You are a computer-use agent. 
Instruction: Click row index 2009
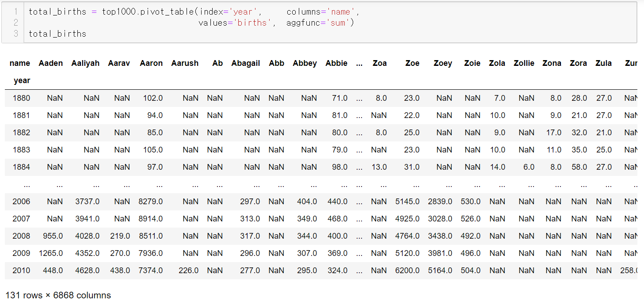(21, 253)
